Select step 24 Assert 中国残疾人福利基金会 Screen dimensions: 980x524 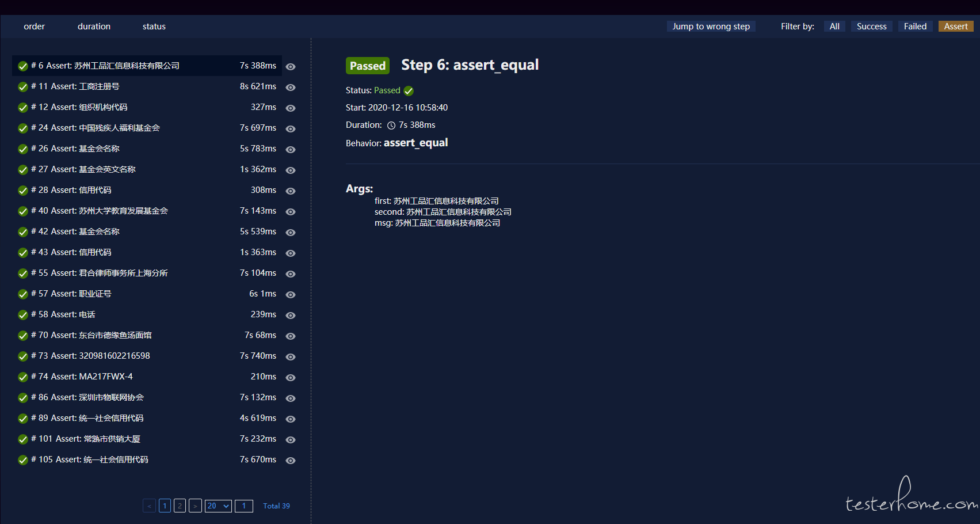pos(147,128)
